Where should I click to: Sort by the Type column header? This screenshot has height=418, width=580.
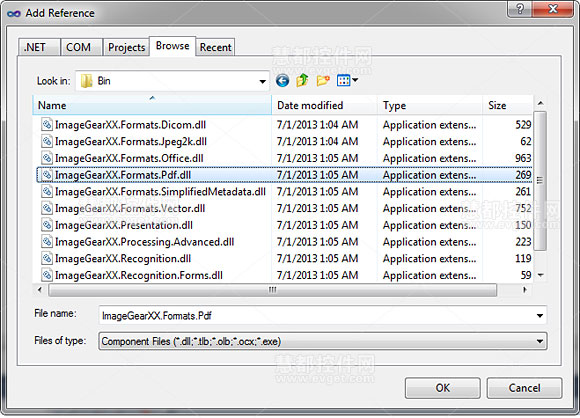pos(430,105)
